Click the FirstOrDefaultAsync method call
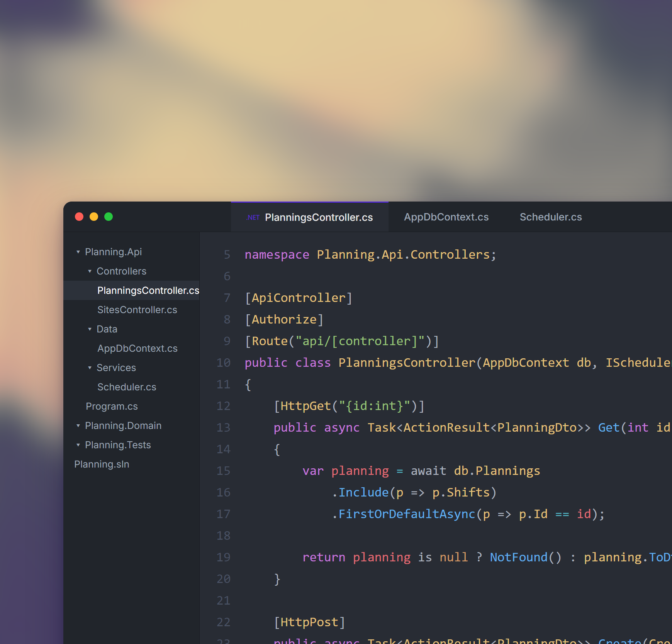Viewport: 672px width, 644px height. (407, 514)
